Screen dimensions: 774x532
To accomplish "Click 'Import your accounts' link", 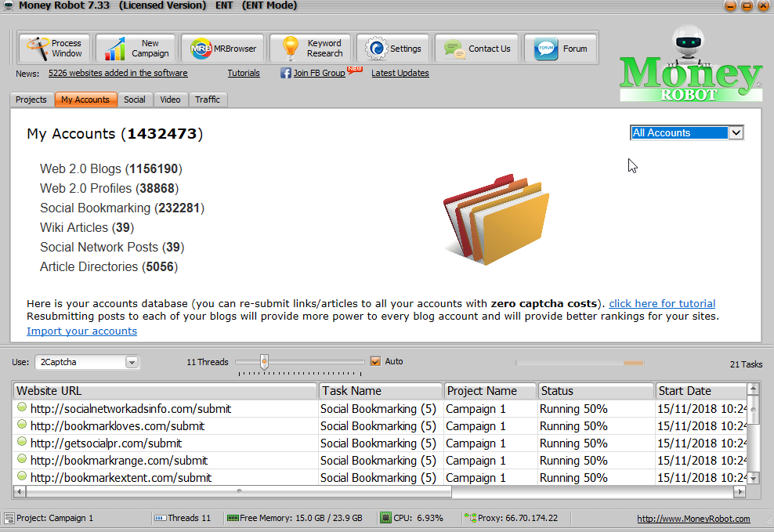I will pos(82,331).
